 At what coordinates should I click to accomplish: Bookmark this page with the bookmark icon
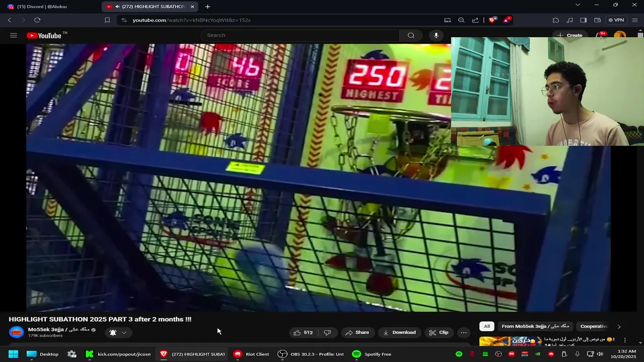107,20
